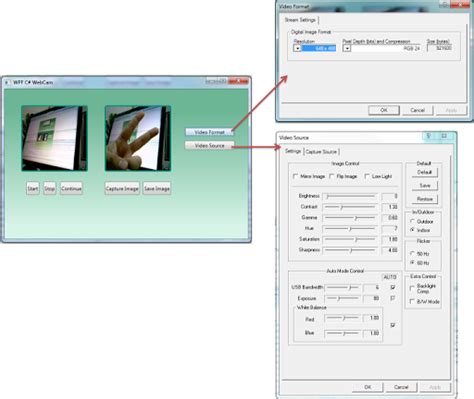Click the Capture Image button
Screen dimensions: 474x399
pyautogui.click(x=122, y=189)
